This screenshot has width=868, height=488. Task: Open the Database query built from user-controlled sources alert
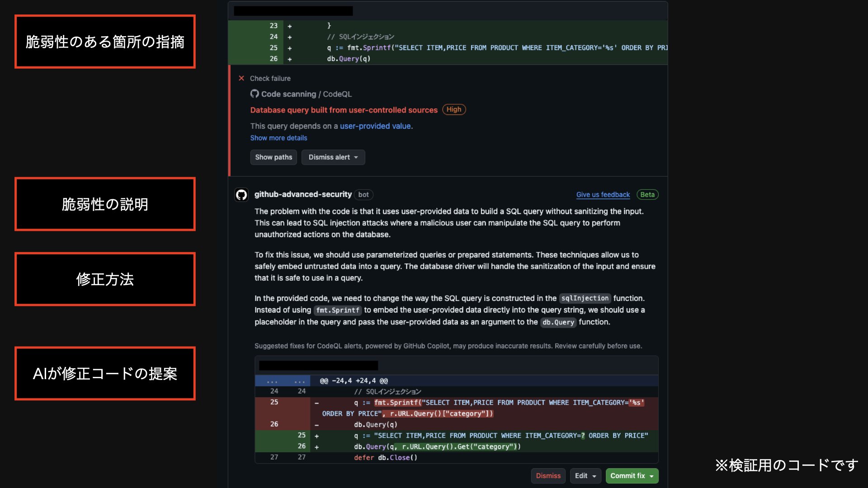coord(344,110)
